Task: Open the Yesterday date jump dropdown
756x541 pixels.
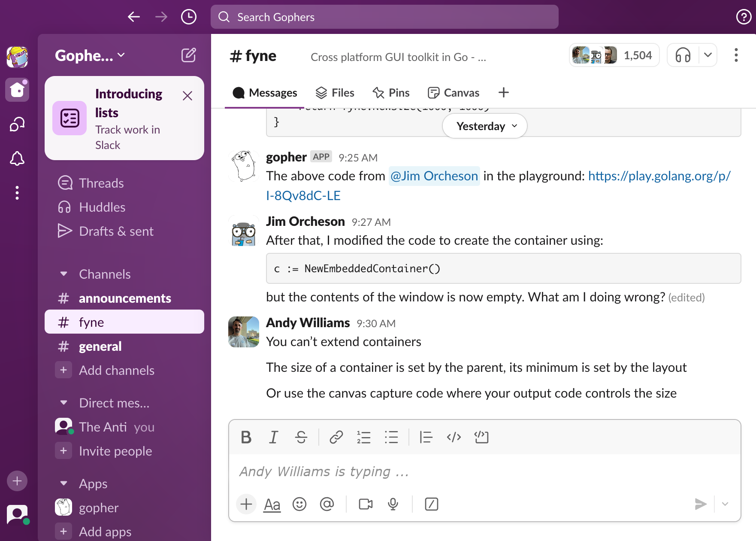Action: (485, 126)
